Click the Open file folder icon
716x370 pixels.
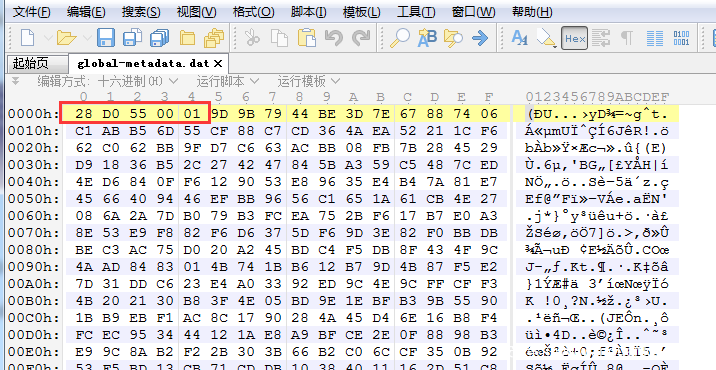click(x=66, y=38)
